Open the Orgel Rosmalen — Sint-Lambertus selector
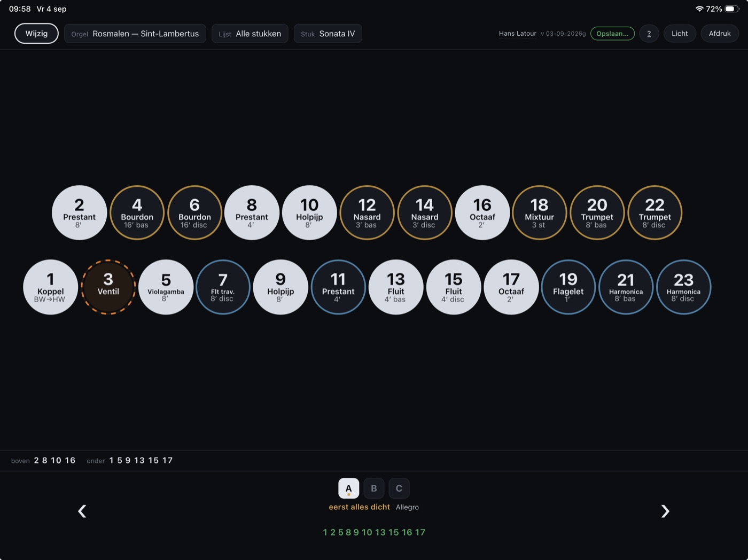 135,34
